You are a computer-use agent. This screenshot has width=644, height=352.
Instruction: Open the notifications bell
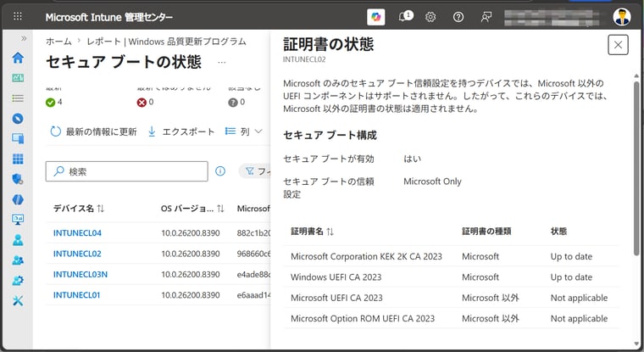405,16
